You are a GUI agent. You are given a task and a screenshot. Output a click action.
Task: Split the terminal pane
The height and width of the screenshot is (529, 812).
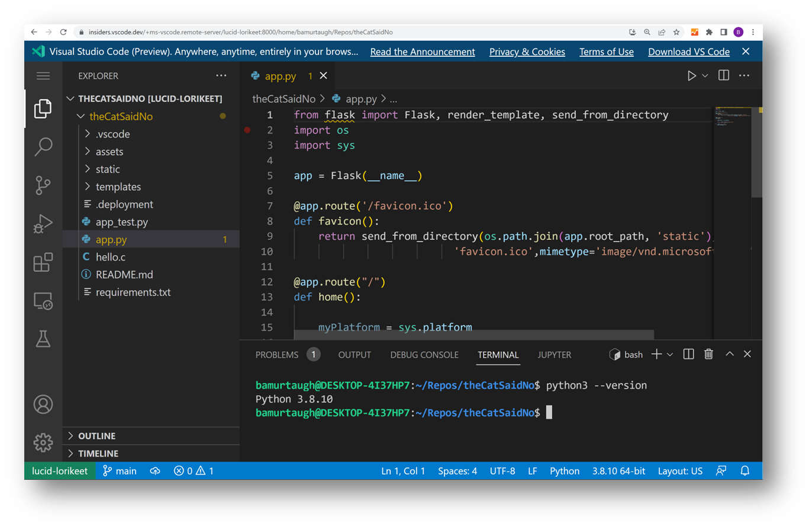coord(688,354)
